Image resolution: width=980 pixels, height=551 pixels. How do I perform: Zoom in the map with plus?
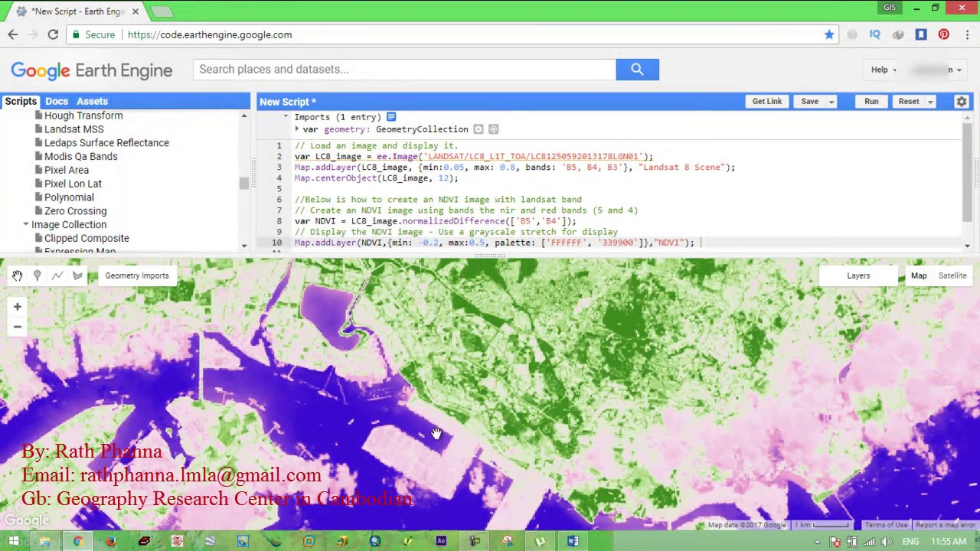point(17,307)
